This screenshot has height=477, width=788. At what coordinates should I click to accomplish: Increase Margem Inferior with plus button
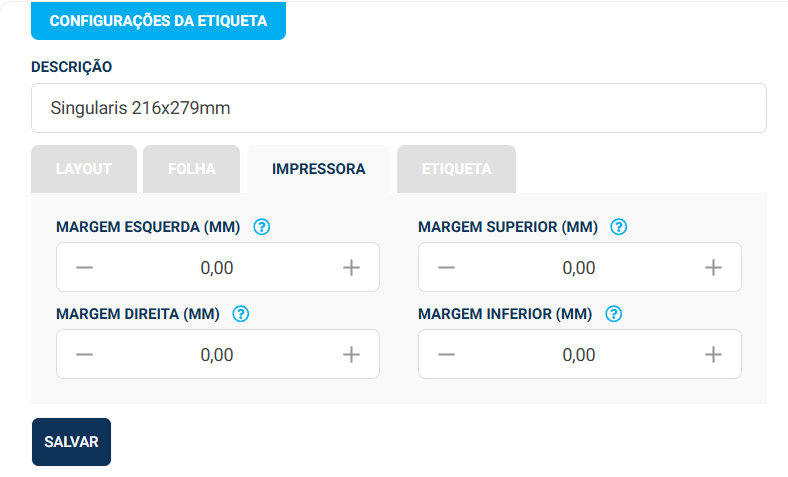coord(713,355)
